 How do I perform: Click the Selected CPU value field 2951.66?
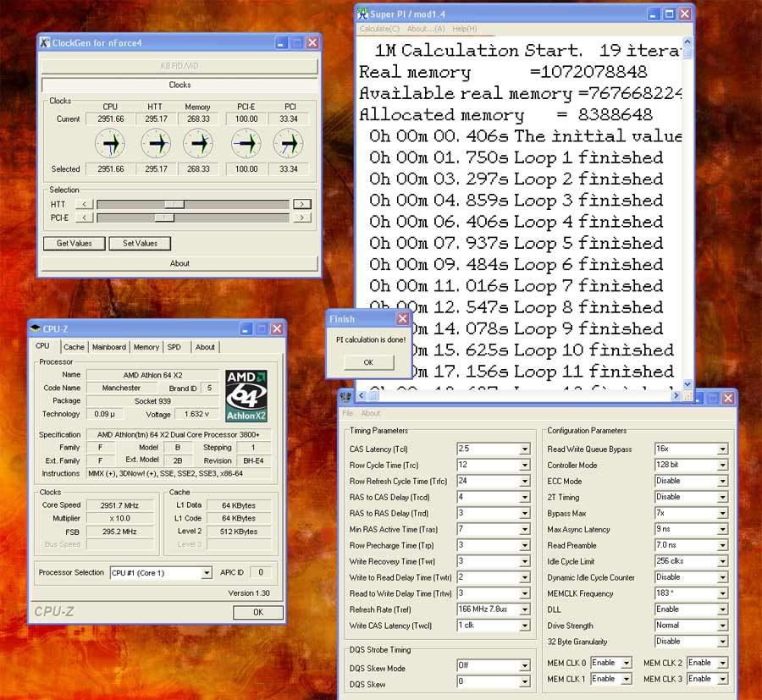pos(111,169)
